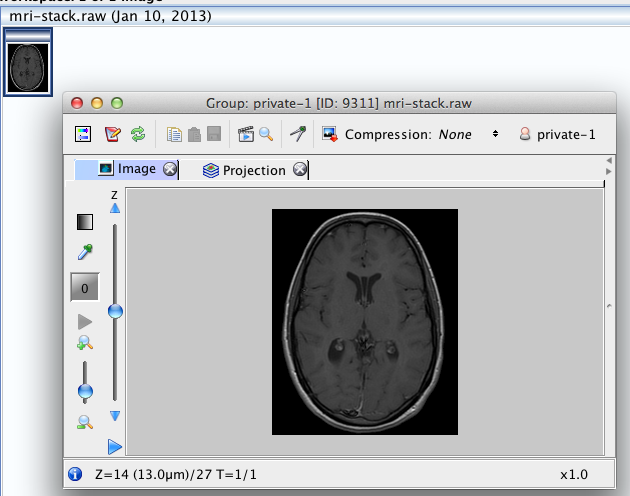
Task: Save rendering settings floppy icon
Action: (x=214, y=134)
